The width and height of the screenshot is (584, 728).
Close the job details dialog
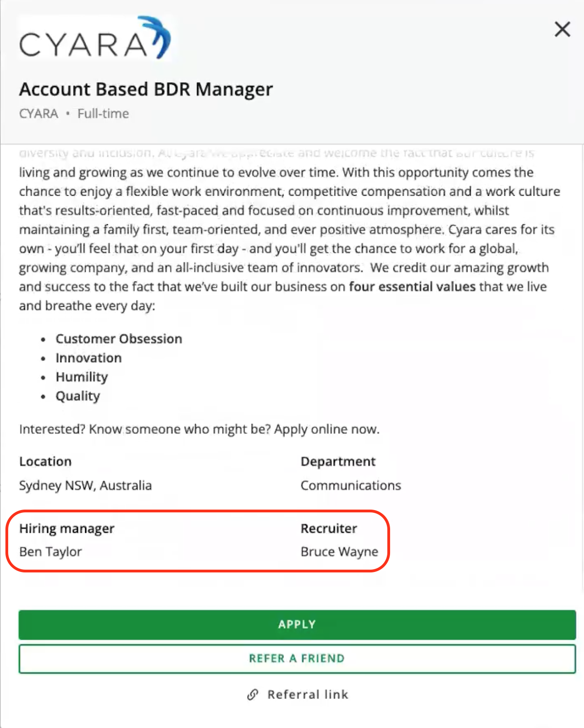click(x=562, y=30)
